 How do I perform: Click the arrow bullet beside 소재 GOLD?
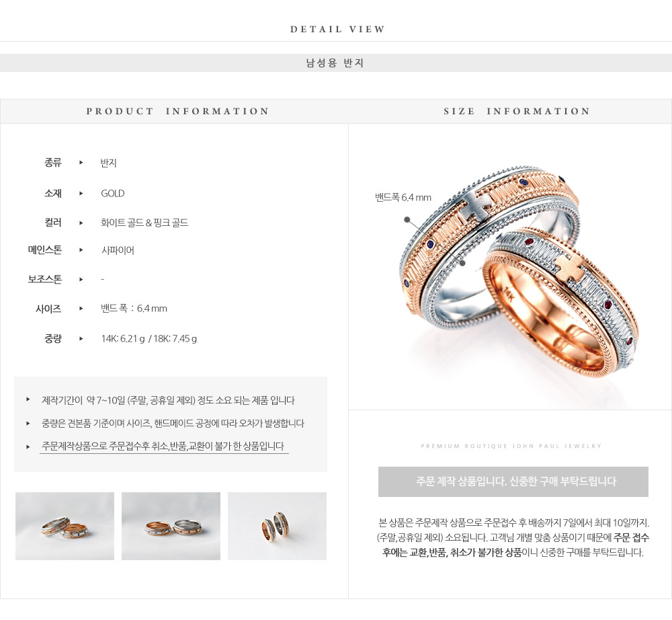[81, 194]
